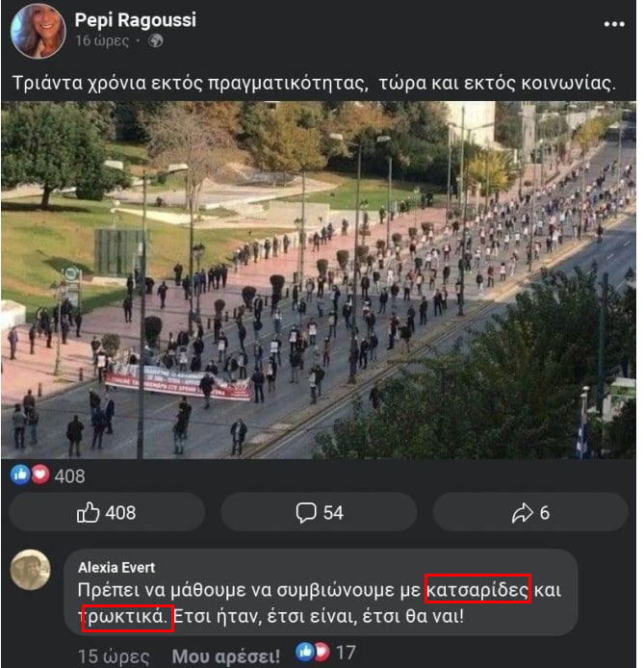Screen dimensions: 644x668
Task: Open Pepi Ragoussi profile picture
Action: pos(39,31)
